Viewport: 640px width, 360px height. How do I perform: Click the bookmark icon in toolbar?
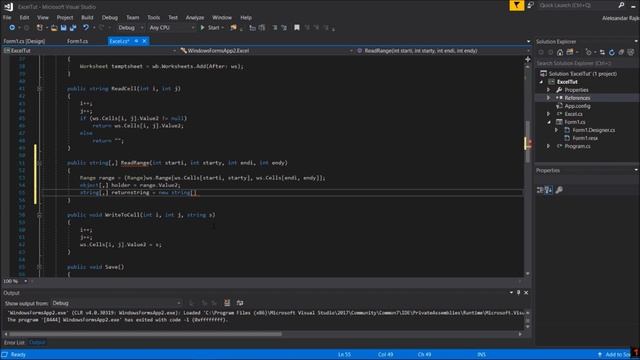(297, 28)
